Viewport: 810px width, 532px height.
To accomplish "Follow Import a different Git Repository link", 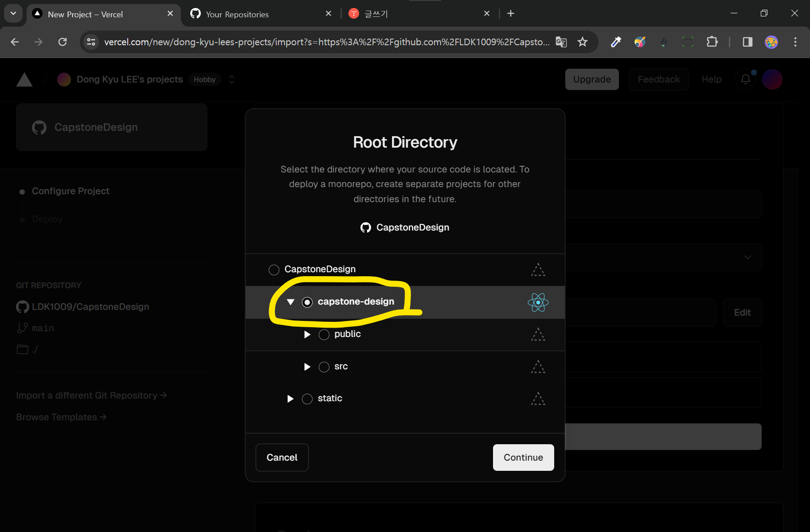I will point(91,395).
